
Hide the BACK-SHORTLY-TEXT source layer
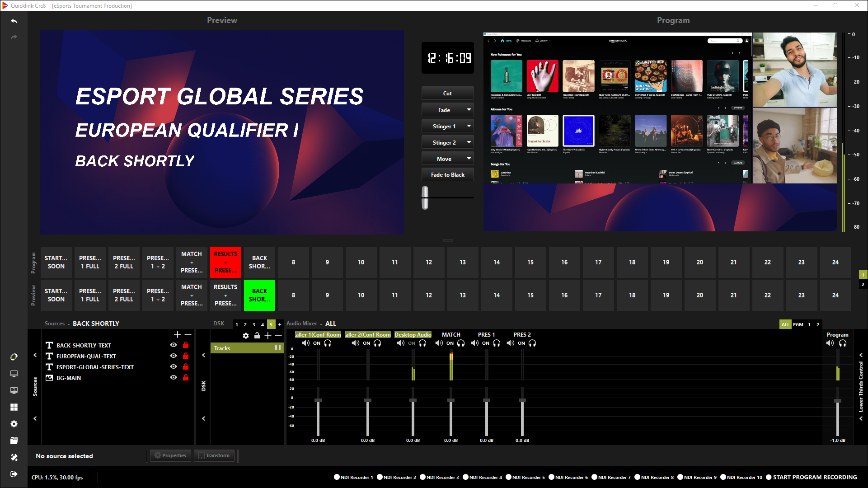pyautogui.click(x=174, y=345)
